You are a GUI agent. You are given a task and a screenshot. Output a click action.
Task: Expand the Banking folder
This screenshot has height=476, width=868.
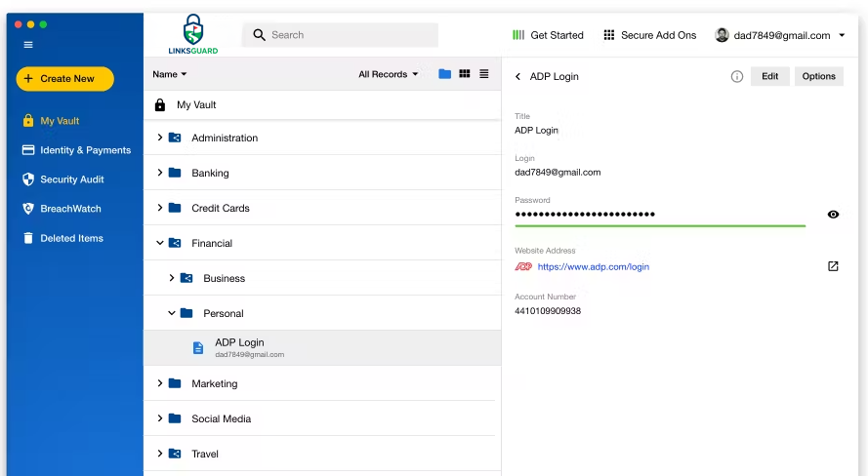pos(160,173)
